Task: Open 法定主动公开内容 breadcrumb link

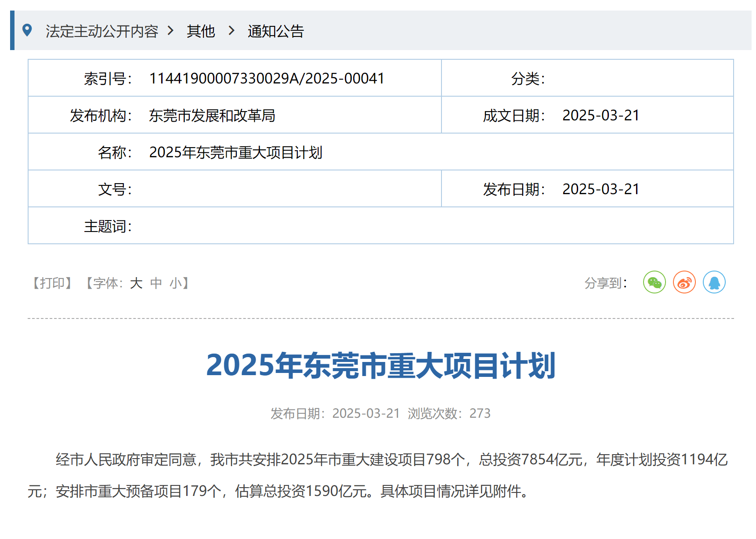Action: pyautogui.click(x=102, y=31)
